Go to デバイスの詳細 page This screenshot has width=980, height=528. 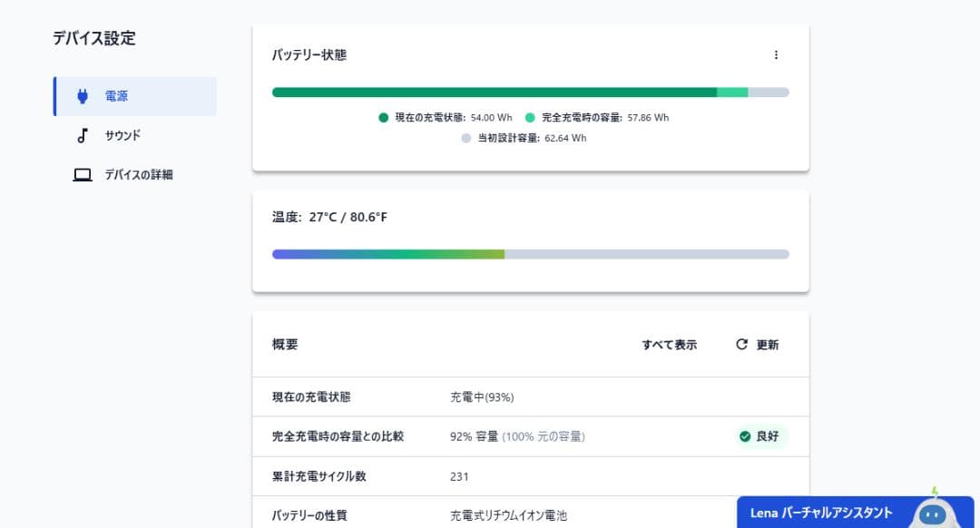pyautogui.click(x=138, y=175)
